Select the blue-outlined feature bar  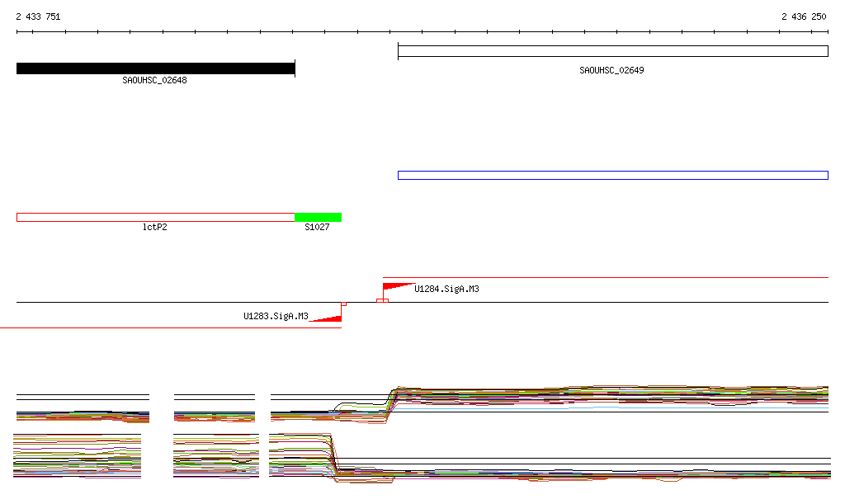[x=612, y=175]
